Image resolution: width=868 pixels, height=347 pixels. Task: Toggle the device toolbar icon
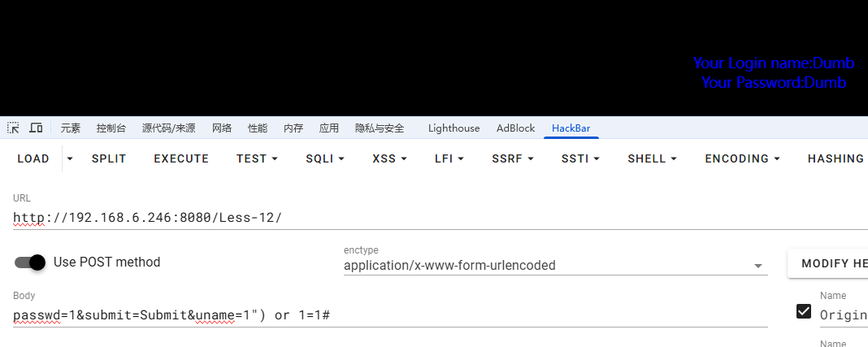pos(36,128)
